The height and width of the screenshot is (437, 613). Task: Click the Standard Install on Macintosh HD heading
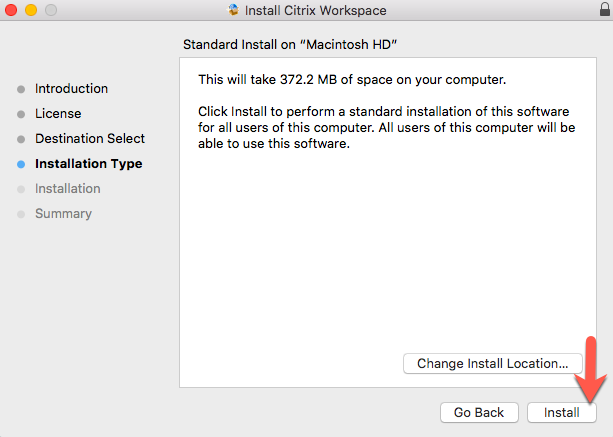291,46
